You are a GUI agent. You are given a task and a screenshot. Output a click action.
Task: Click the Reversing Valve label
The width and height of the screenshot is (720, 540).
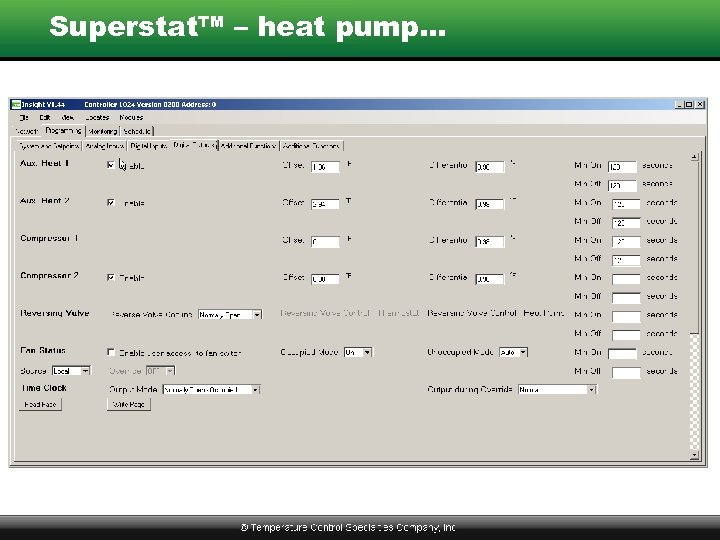[x=55, y=313]
